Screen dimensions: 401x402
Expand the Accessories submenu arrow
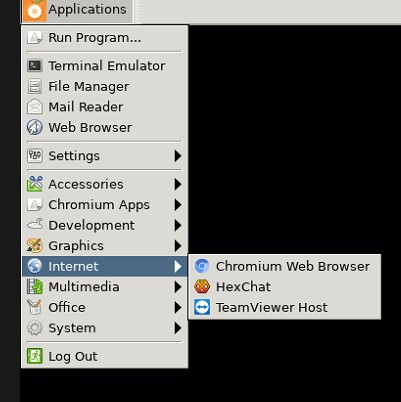[x=178, y=184]
